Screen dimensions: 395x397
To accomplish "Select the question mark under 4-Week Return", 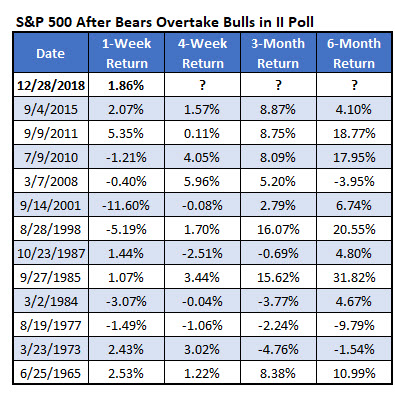I will [202, 85].
